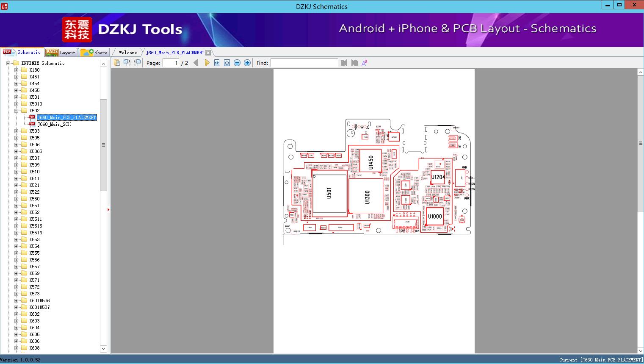Click the copy document icon in toolbar

tap(117, 63)
